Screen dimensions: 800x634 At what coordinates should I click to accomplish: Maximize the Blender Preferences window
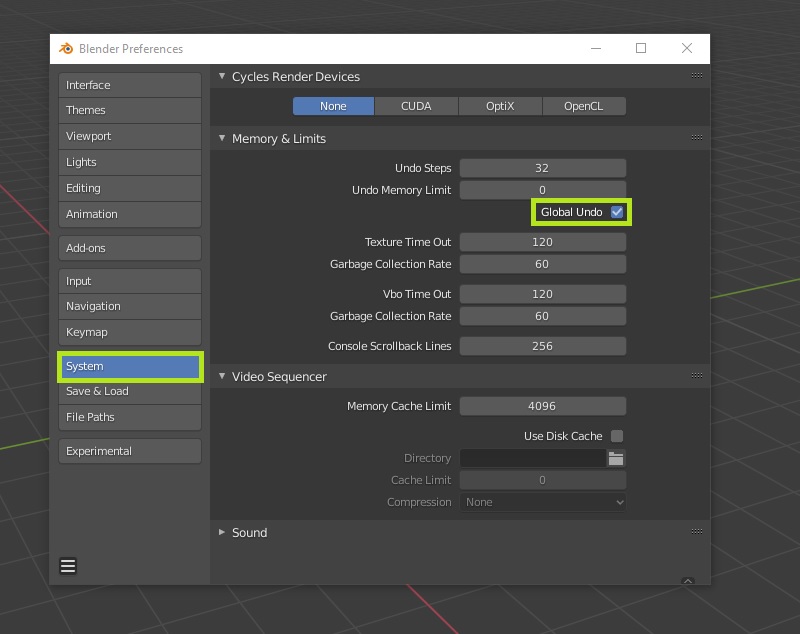[641, 48]
